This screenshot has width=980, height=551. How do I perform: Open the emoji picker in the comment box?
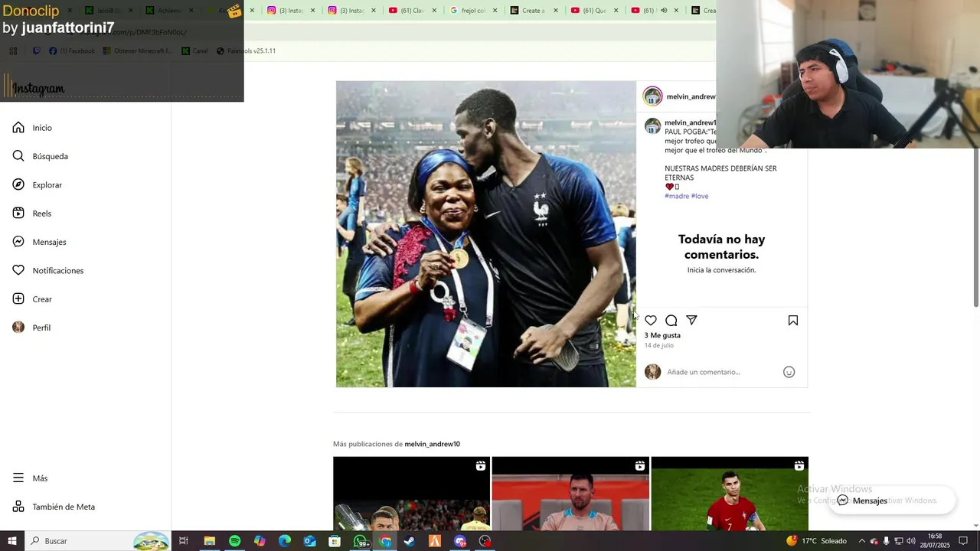pyautogui.click(x=789, y=372)
